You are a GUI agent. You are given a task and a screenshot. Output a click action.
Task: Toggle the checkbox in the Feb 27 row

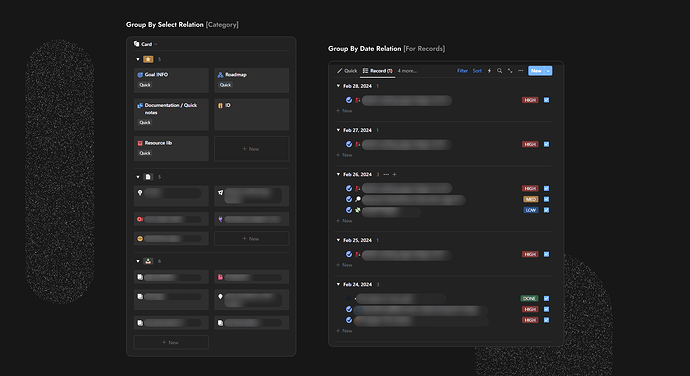[x=547, y=144]
